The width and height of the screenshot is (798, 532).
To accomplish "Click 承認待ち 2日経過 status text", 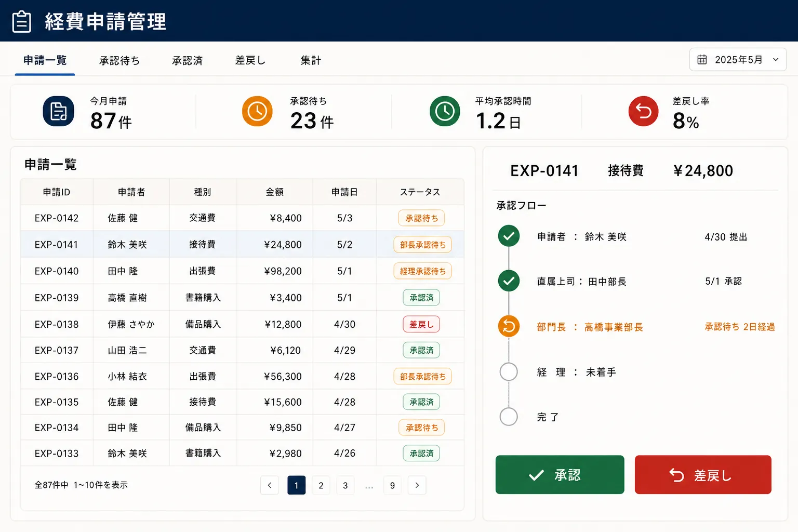I will [739, 327].
